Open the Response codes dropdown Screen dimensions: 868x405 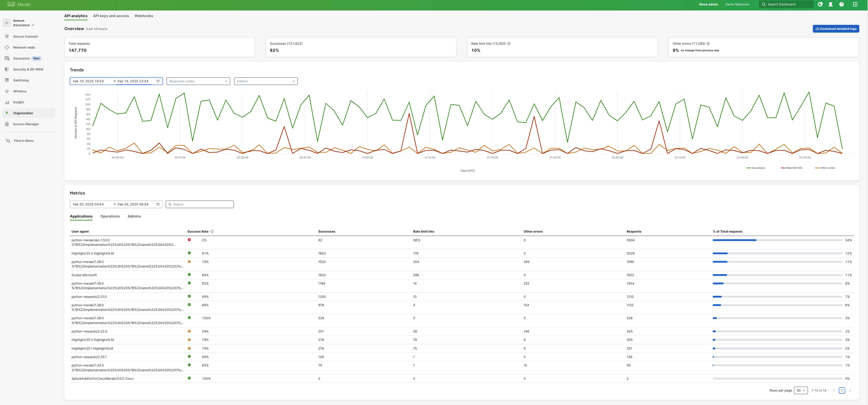[198, 81]
